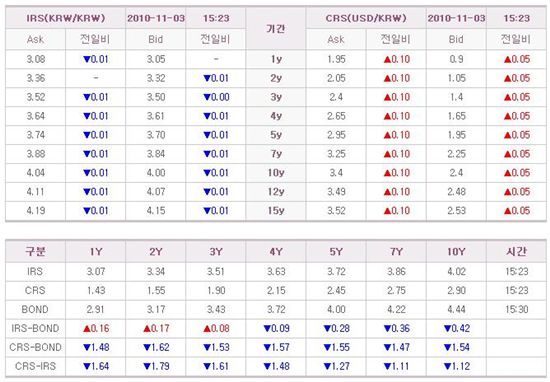
Task: Select IRS Bid value 4.15
Action: click(156, 211)
